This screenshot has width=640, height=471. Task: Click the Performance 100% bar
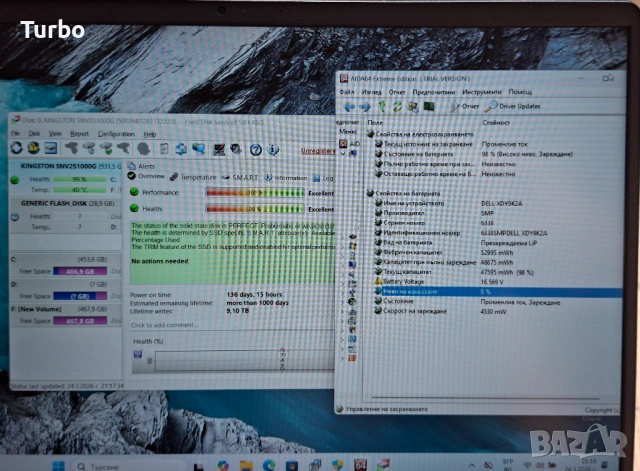[x=256, y=193]
